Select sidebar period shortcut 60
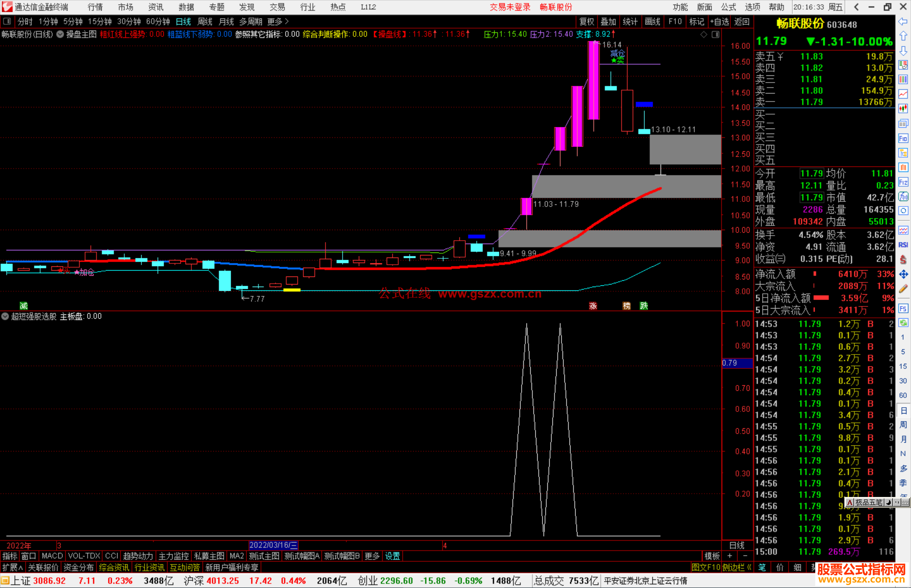Image resolution: width=911 pixels, height=588 pixels. pyautogui.click(x=903, y=395)
